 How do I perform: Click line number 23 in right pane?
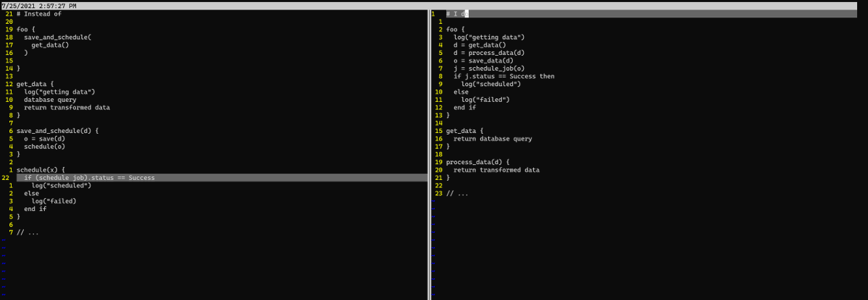pyautogui.click(x=438, y=193)
